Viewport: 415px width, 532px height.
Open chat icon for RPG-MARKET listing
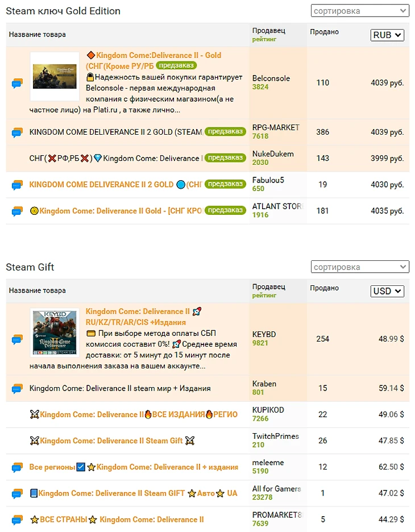17,132
